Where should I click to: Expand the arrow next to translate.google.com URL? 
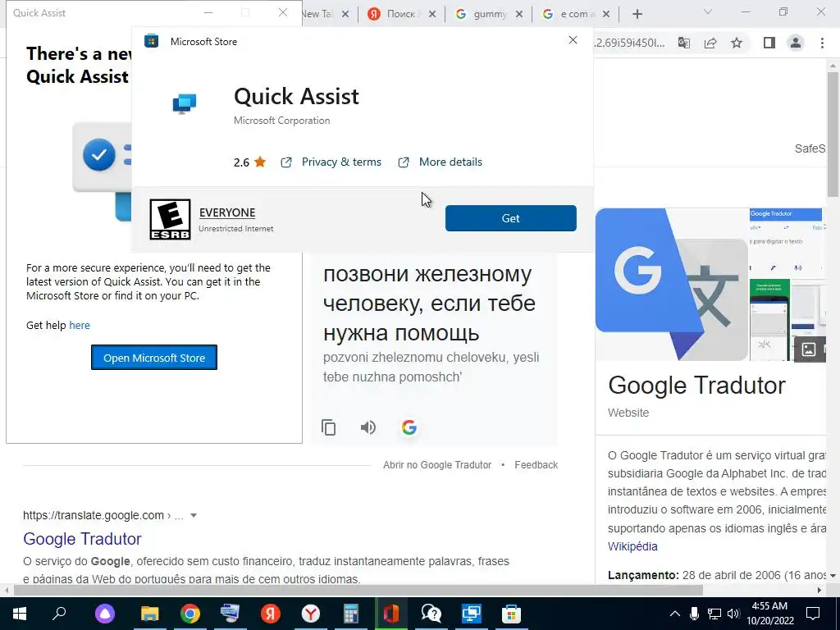point(194,515)
